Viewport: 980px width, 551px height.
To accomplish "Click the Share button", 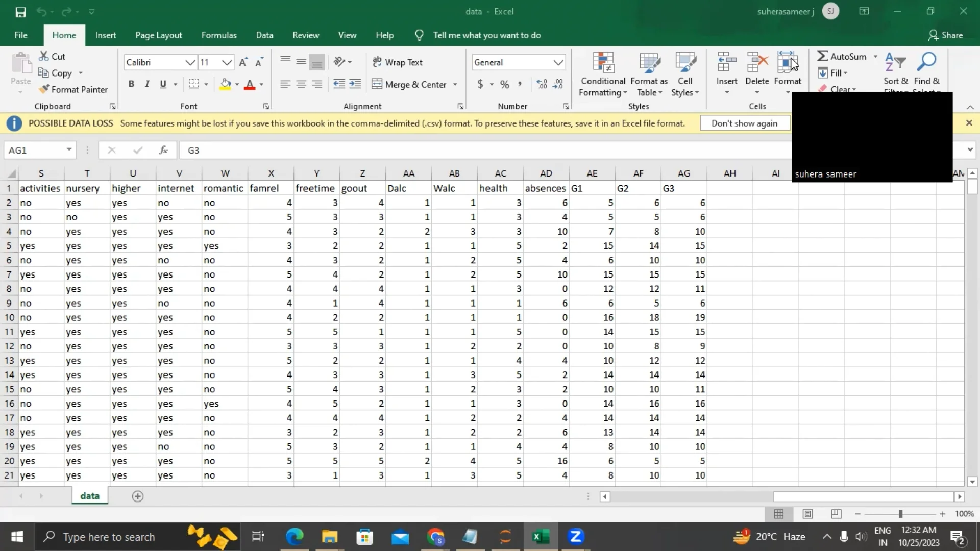I will [945, 35].
